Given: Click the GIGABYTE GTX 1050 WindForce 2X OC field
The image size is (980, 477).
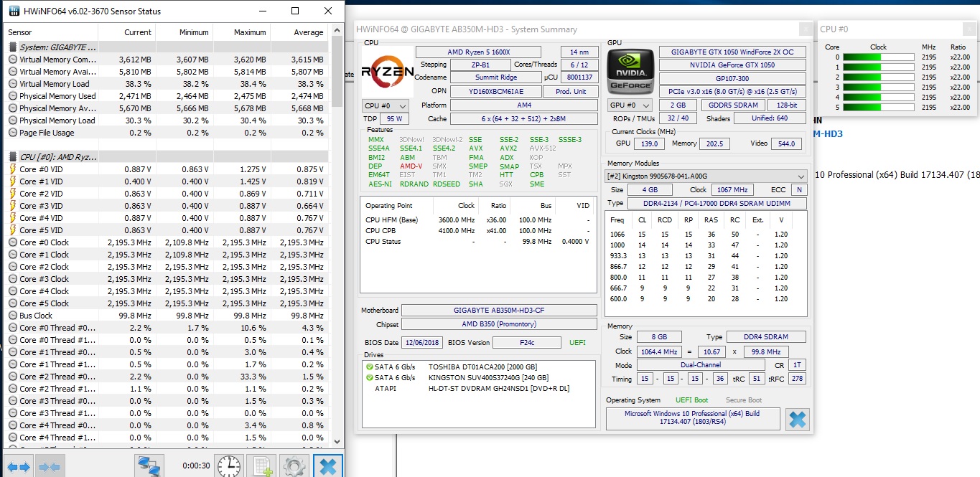Looking at the screenshot, I should pyautogui.click(x=732, y=52).
